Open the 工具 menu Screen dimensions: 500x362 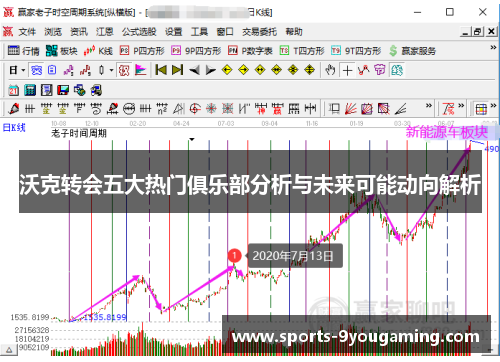point(199,32)
